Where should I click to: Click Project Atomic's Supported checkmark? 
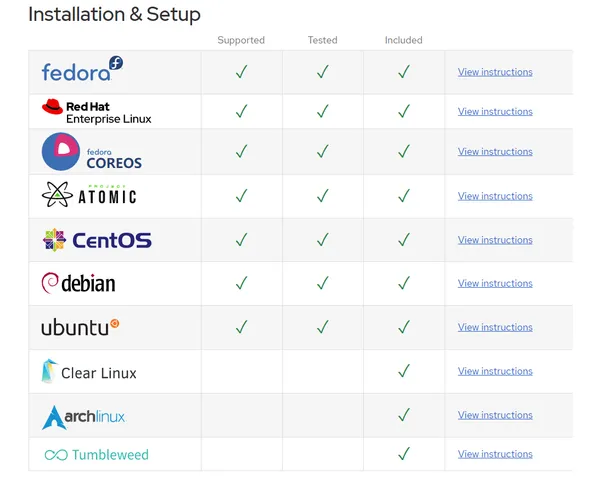(x=242, y=196)
